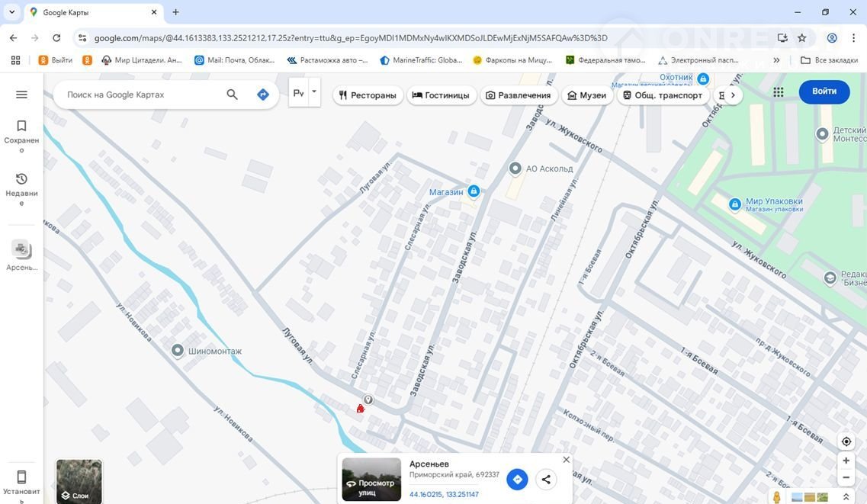
Task: Open Saved places in sidebar
Action: (x=21, y=135)
